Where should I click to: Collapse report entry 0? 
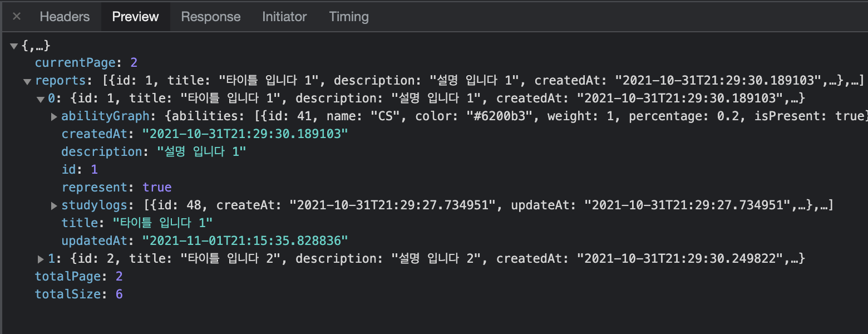[x=40, y=98]
